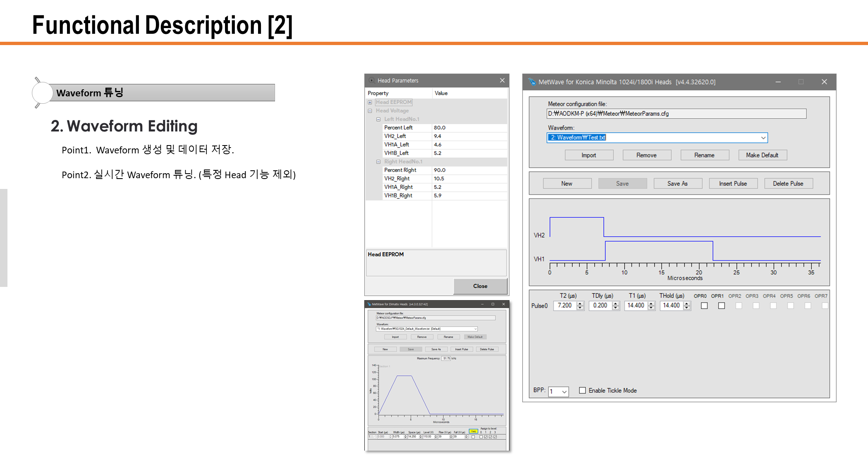The height and width of the screenshot is (456, 868).
Task: Click the Make Default button
Action: [762, 155]
